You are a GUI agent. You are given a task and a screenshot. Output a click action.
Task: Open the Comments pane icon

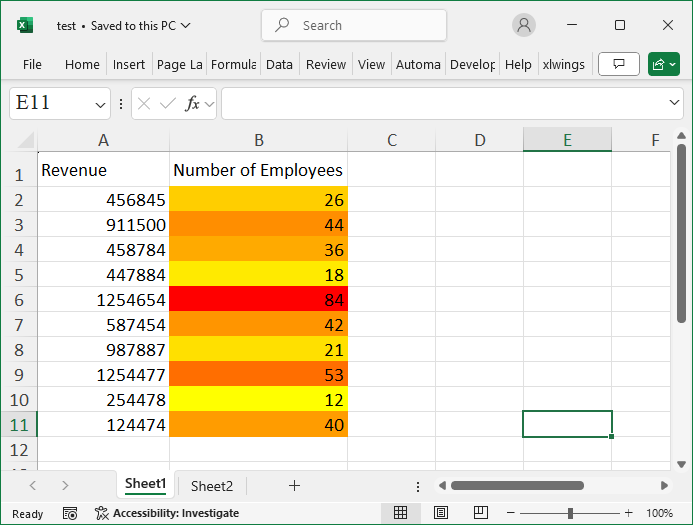click(618, 64)
